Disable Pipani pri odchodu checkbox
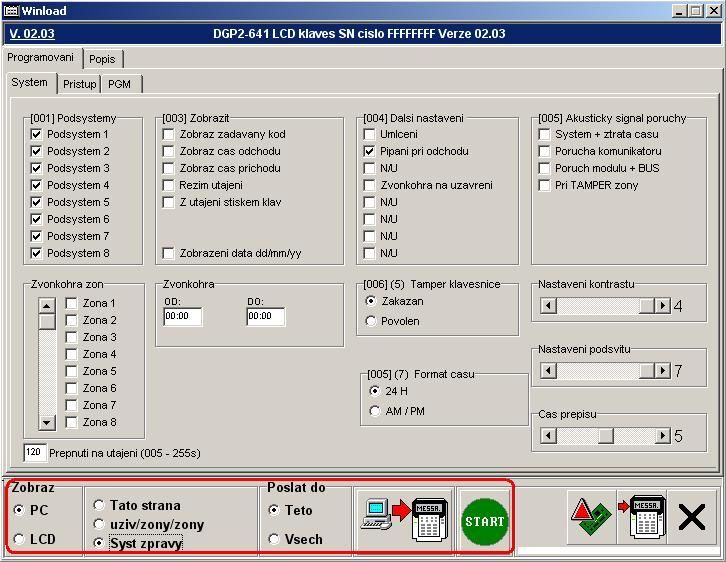Screen dimensions: 726x562 pos(370,152)
